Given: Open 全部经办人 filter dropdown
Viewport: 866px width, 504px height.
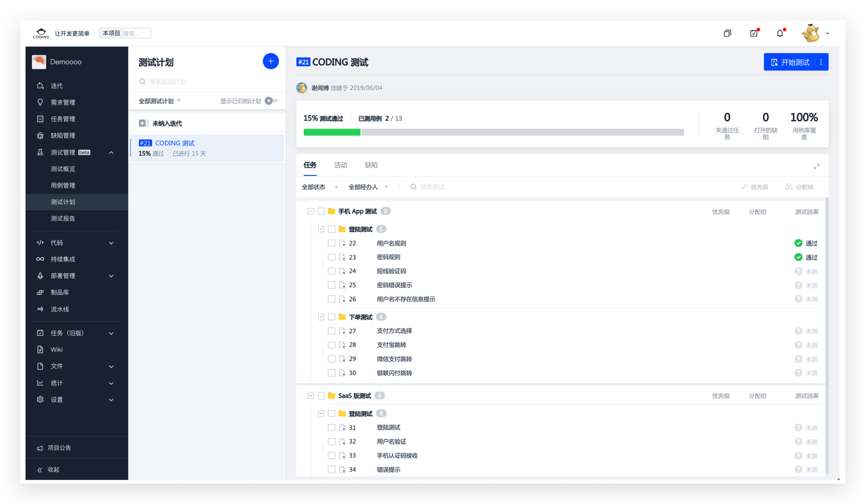Looking at the screenshot, I should pos(368,187).
